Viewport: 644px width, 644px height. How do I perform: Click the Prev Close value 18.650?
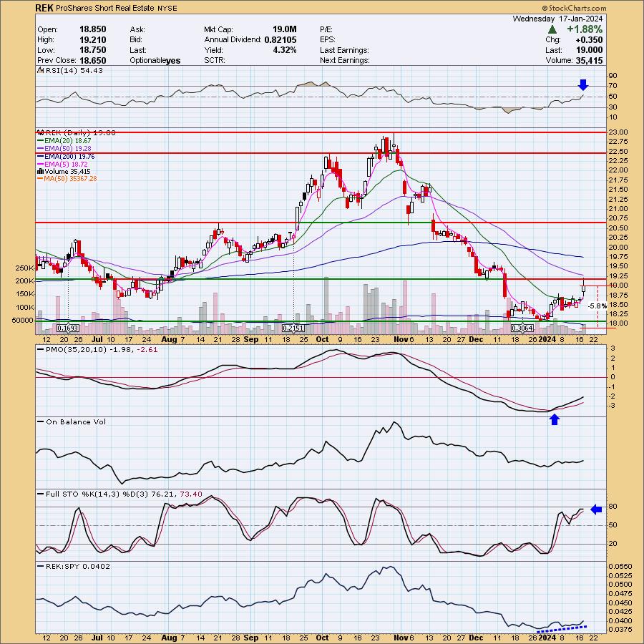coord(93,60)
